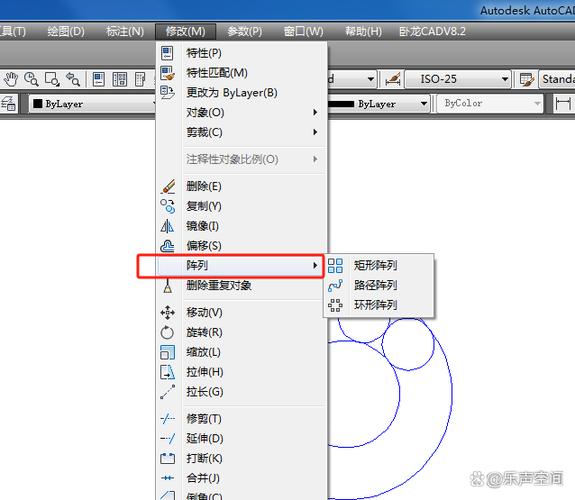The width and height of the screenshot is (575, 500).
Task: Select the Pan hand tool
Action: [11, 79]
